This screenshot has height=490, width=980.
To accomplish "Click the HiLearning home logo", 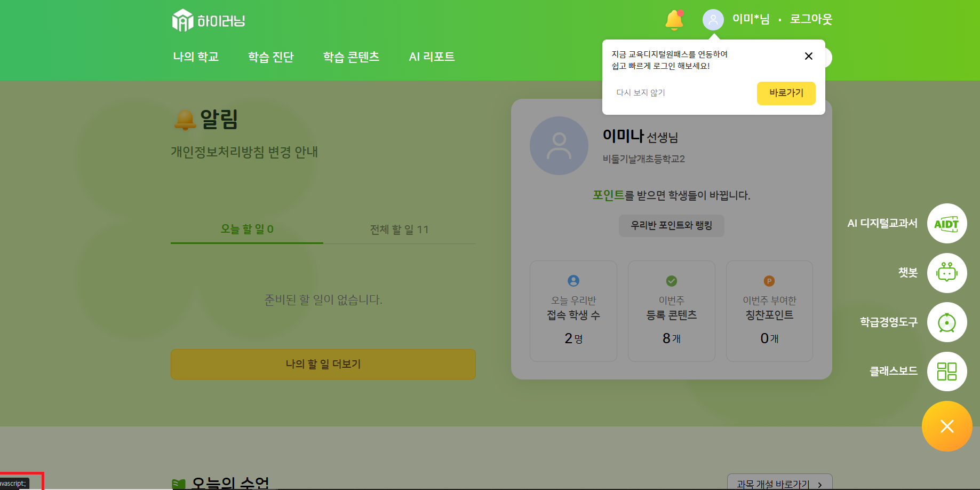I will click(x=209, y=20).
